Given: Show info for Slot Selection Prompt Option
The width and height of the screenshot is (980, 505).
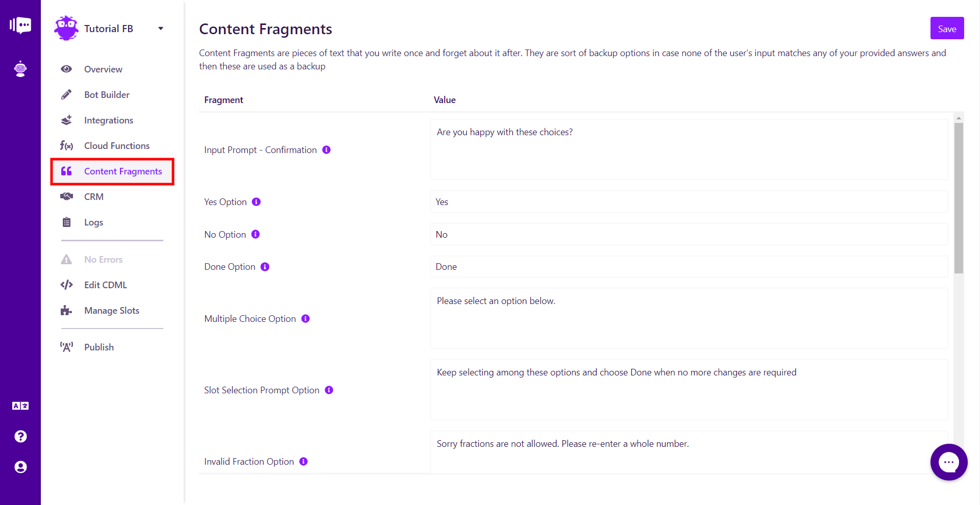Looking at the screenshot, I should point(329,390).
